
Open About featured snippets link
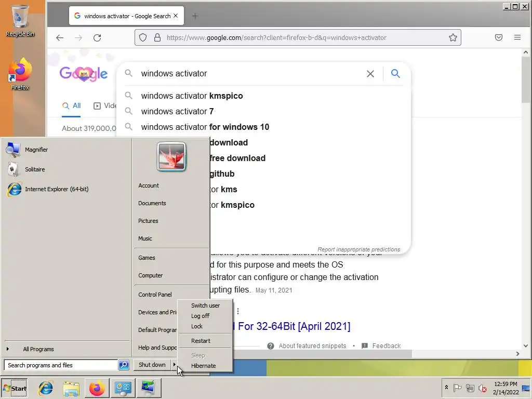(312, 345)
